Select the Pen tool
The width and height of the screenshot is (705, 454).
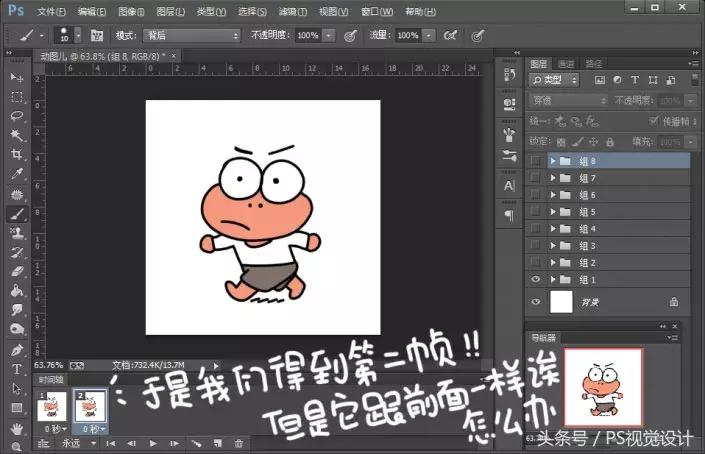click(x=17, y=350)
